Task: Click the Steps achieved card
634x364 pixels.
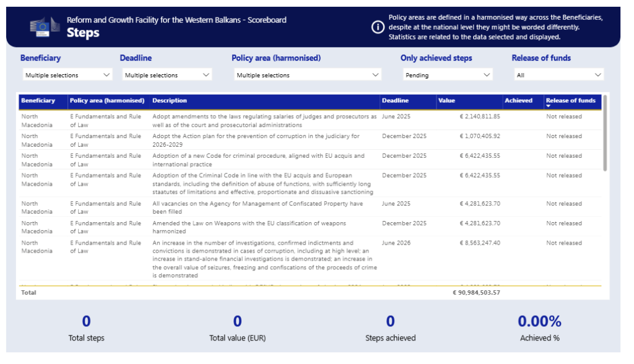Action: [390, 328]
